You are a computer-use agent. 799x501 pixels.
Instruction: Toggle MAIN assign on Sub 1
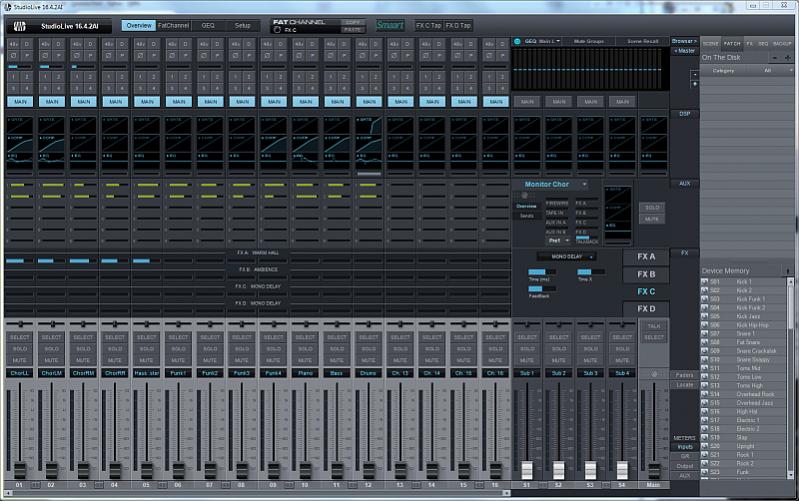(527, 102)
